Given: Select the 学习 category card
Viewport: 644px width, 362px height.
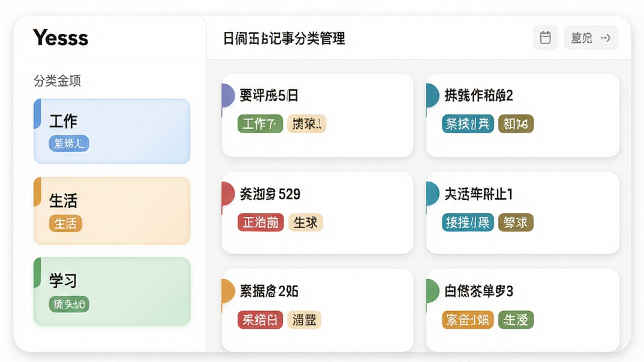Looking at the screenshot, I should click(x=112, y=291).
